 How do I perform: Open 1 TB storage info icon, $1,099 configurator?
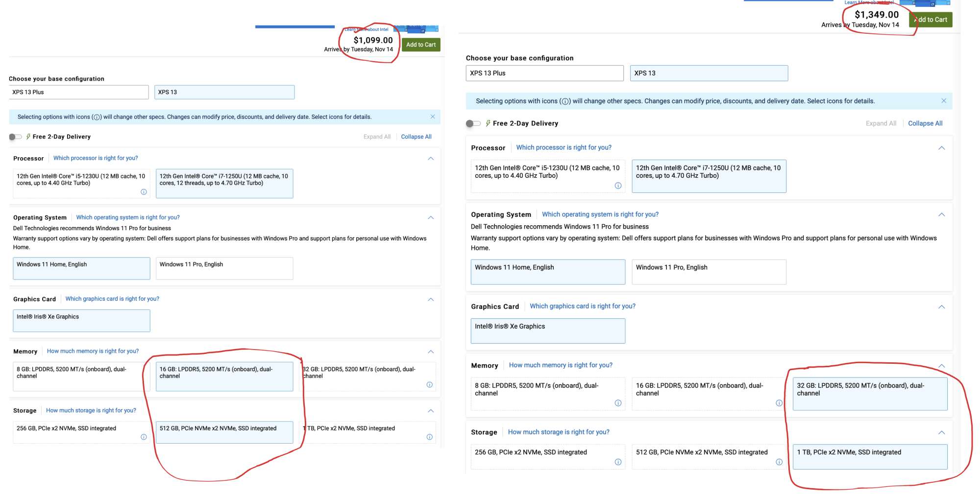pyautogui.click(x=429, y=437)
